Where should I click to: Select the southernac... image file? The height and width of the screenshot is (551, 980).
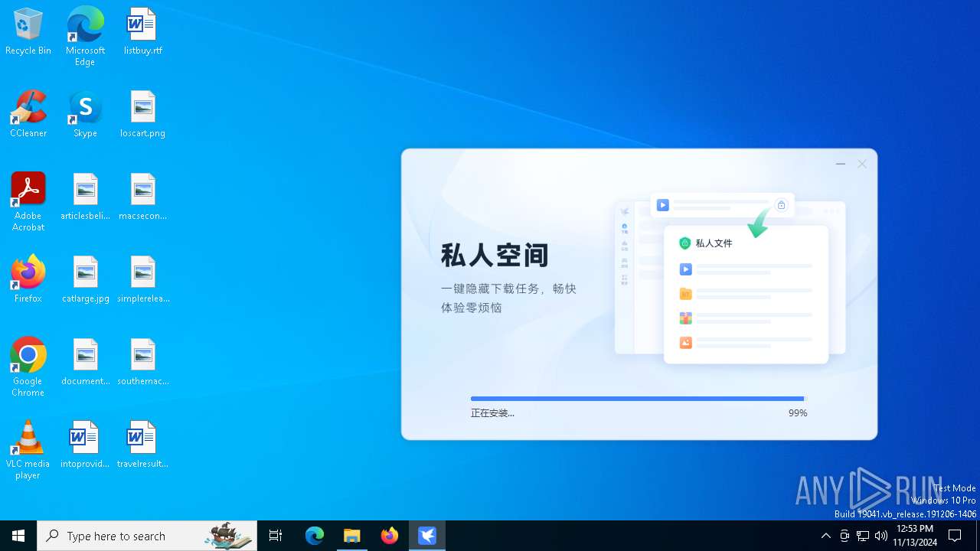click(142, 362)
